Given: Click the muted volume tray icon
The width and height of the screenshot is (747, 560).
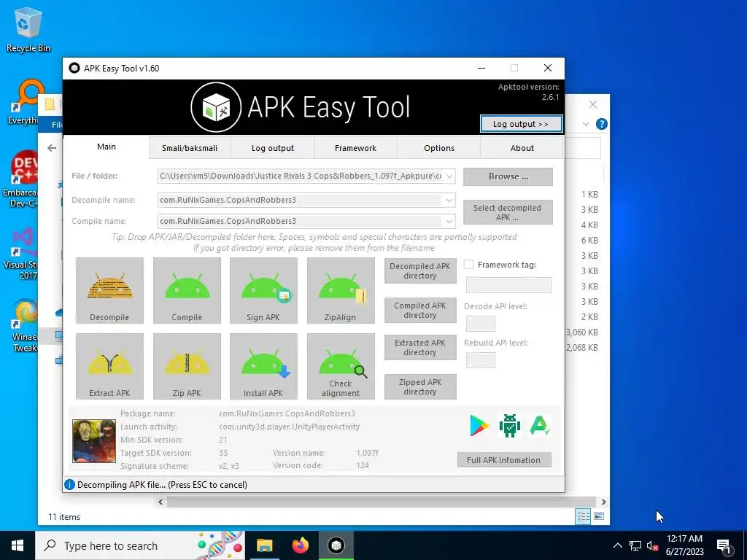Looking at the screenshot, I should (652, 545).
